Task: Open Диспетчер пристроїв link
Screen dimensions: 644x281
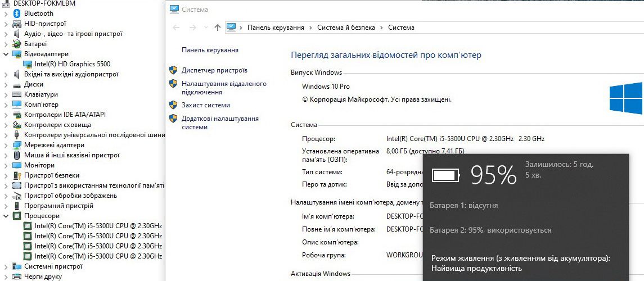Action: [x=214, y=71]
